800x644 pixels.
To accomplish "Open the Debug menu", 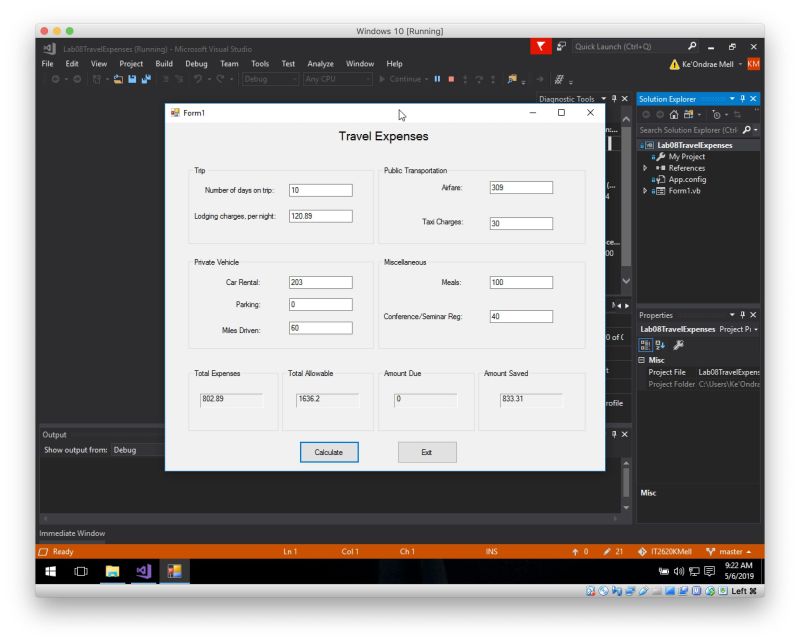I will tap(196, 64).
